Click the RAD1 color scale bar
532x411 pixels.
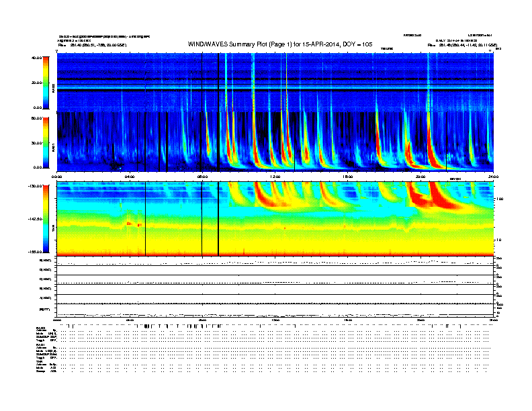pos(46,143)
